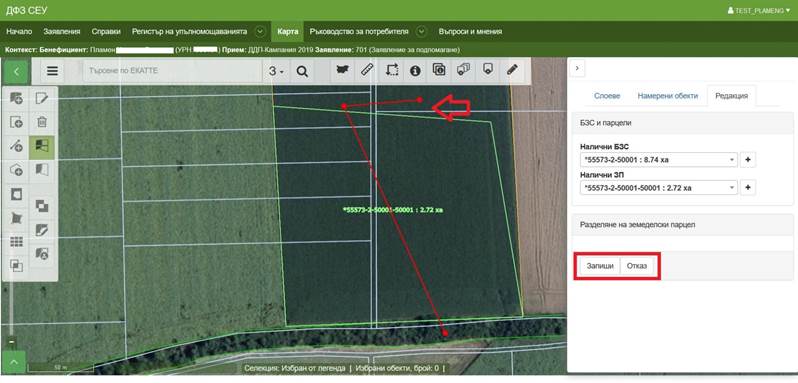Click the trash delete icon in the left palette
The height and width of the screenshot is (383, 798).
[42, 122]
